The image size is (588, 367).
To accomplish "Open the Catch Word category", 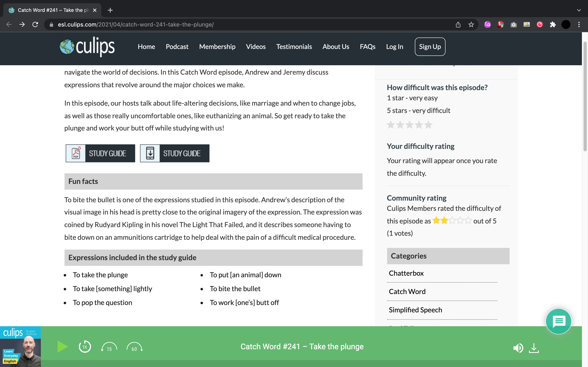I will (x=407, y=292).
